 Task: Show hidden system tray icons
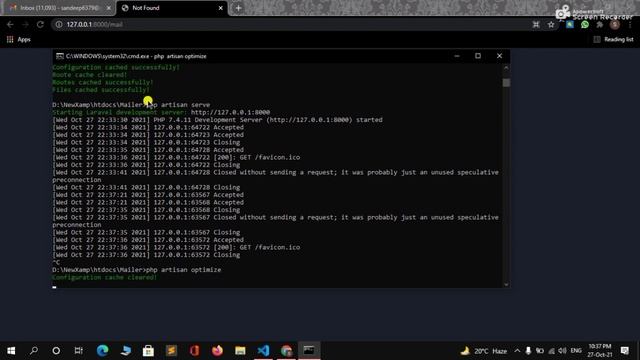(517, 351)
